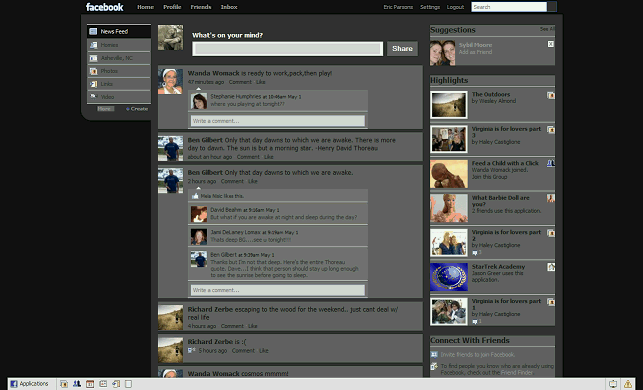Open the notifications icon in bottom bar
Image resolution: width=643 pixels, height=390 pixels.
[x=627, y=384]
